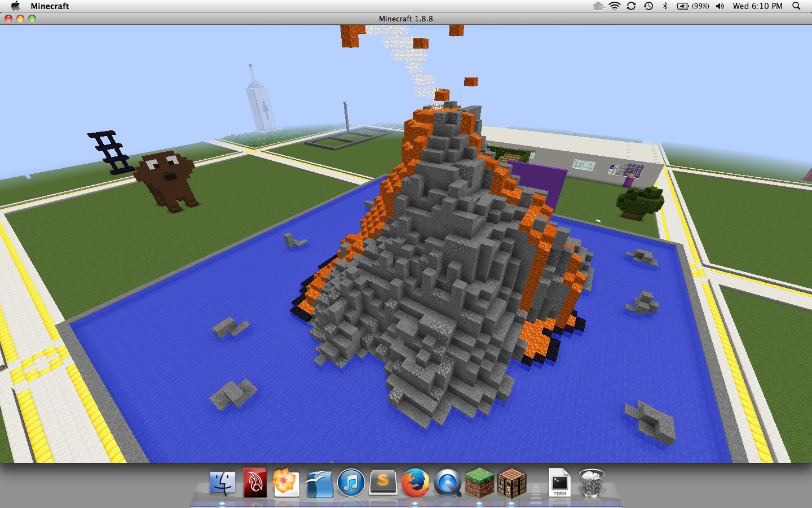Open the Bluetooth status menu
The image size is (812, 508).
click(x=665, y=6)
